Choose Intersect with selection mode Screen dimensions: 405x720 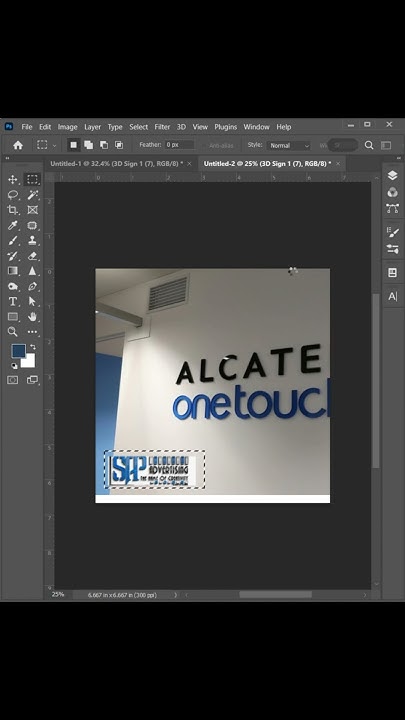point(118,145)
